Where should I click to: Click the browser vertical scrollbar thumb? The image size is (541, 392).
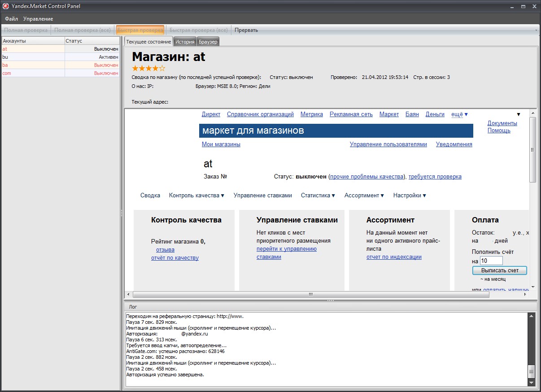pyautogui.click(x=533, y=150)
